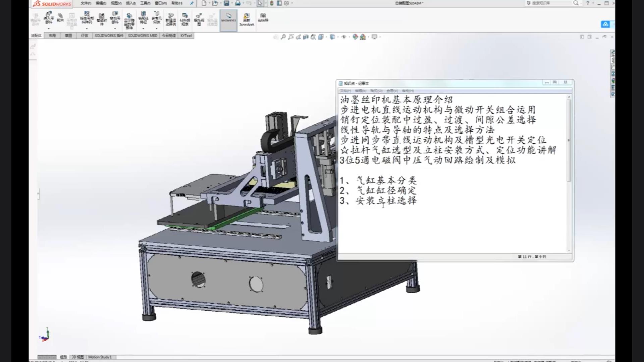Switch to SOLIDWORKS MBD tab

(143, 36)
